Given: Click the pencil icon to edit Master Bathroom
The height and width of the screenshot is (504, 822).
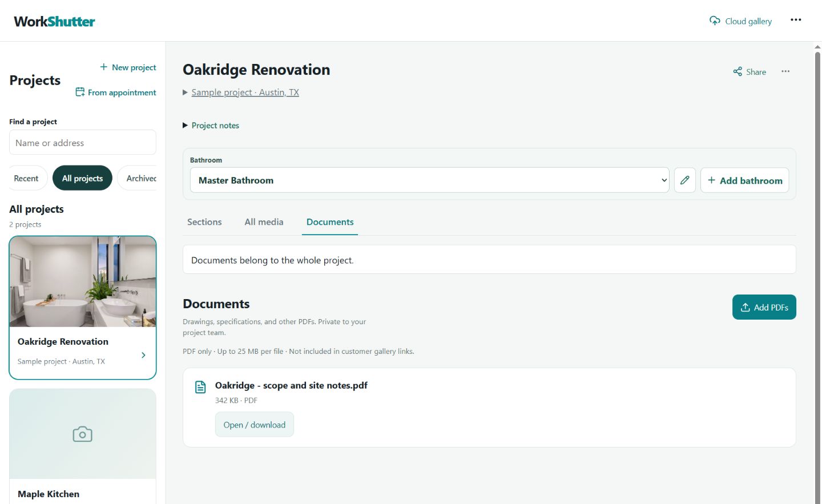Looking at the screenshot, I should tap(685, 180).
